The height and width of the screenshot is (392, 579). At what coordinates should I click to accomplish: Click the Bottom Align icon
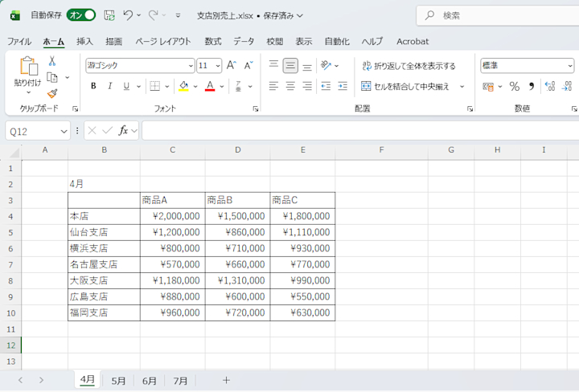(307, 66)
